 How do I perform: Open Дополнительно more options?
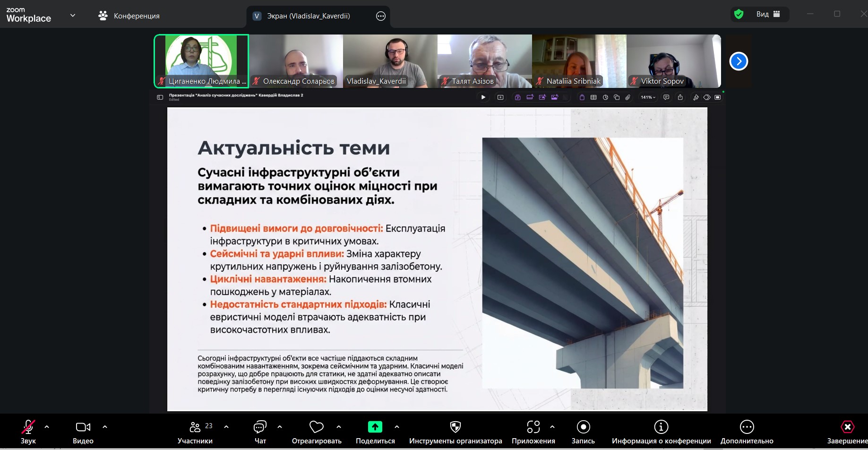(x=747, y=427)
